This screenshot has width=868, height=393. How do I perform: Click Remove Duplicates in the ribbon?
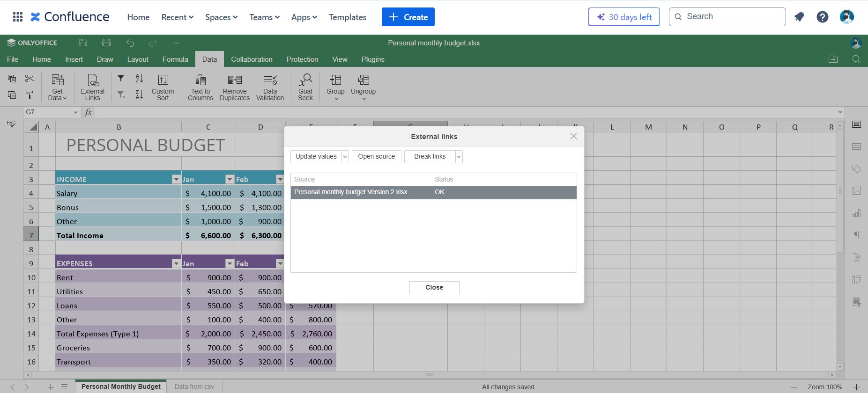click(x=234, y=87)
